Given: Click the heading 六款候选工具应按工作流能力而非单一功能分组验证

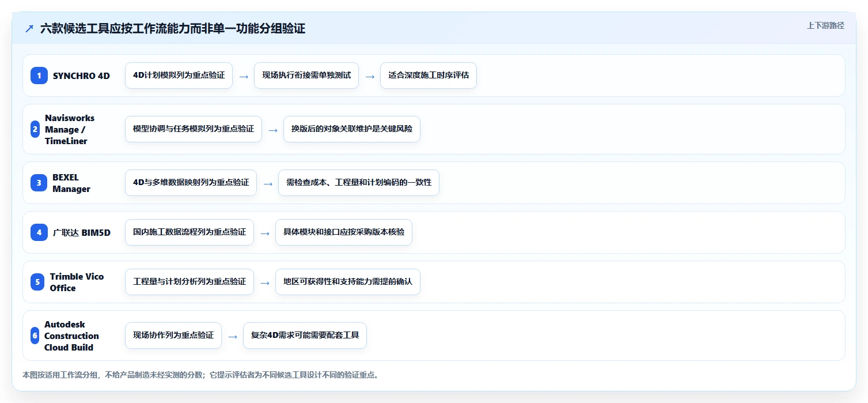Looking at the screenshot, I should [x=173, y=29].
